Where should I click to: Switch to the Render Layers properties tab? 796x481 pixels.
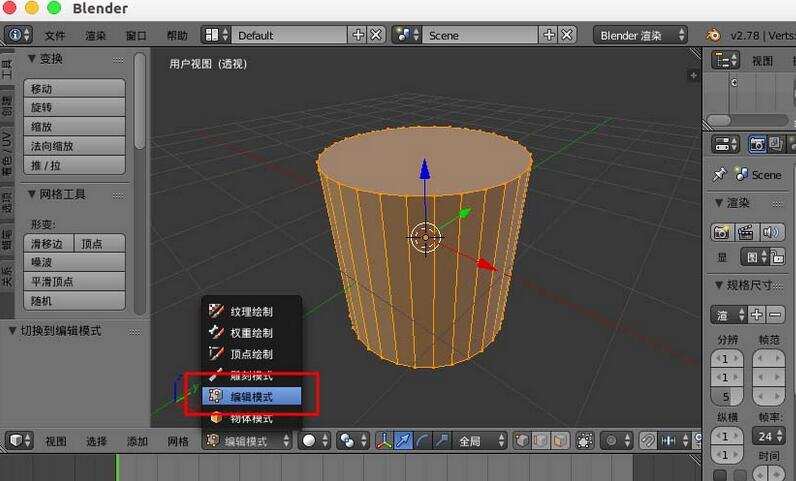pyautogui.click(x=775, y=144)
